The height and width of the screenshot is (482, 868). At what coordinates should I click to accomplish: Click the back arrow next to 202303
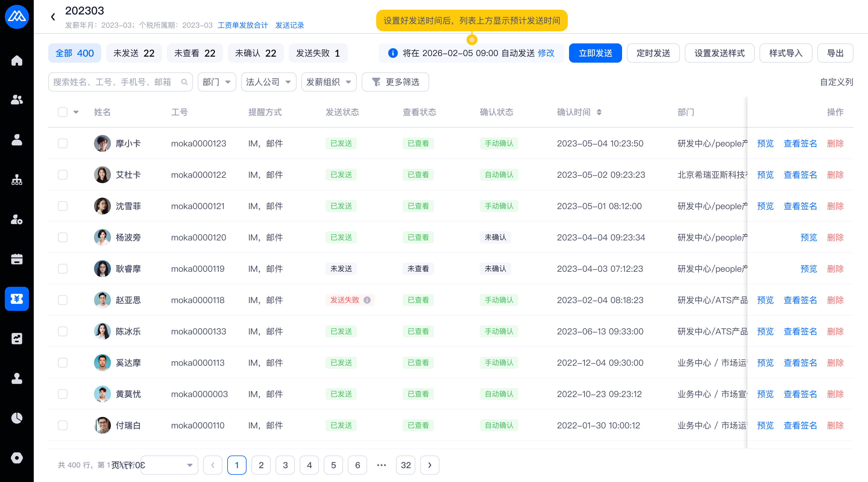tap(53, 17)
